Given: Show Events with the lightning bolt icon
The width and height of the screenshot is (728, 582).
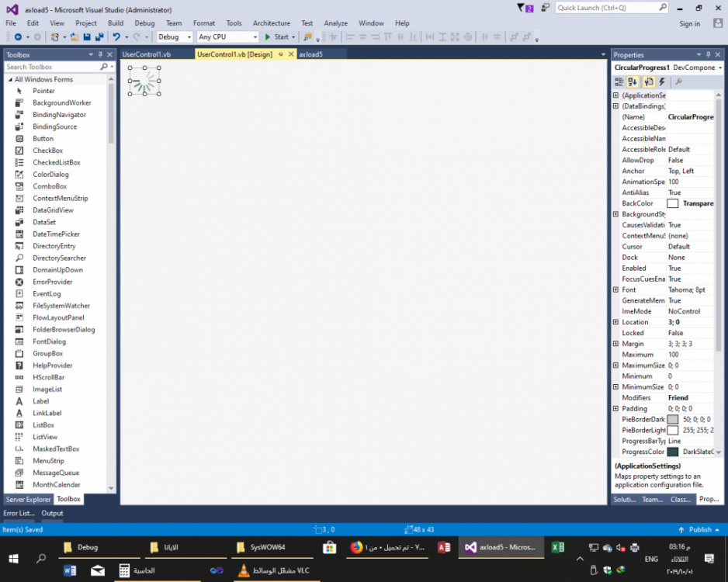Looking at the screenshot, I should (662, 82).
